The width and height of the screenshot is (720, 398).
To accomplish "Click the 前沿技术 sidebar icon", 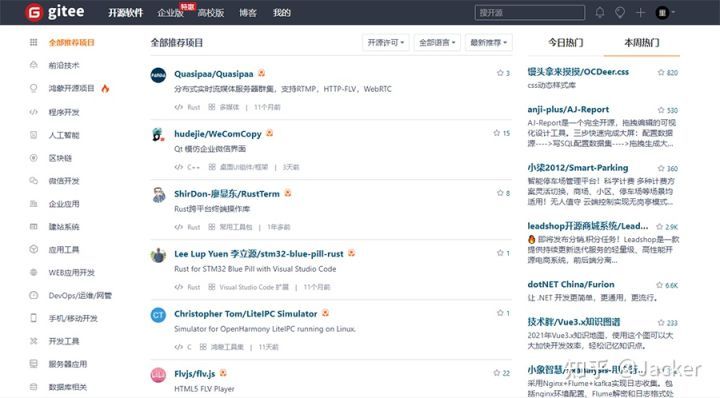I will coord(34,65).
